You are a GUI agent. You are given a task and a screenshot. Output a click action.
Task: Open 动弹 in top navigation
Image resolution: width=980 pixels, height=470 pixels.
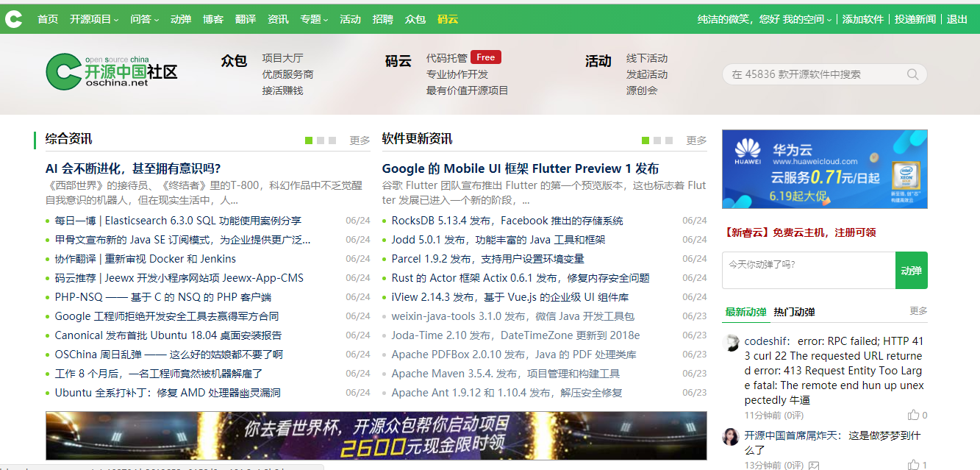tap(181, 19)
